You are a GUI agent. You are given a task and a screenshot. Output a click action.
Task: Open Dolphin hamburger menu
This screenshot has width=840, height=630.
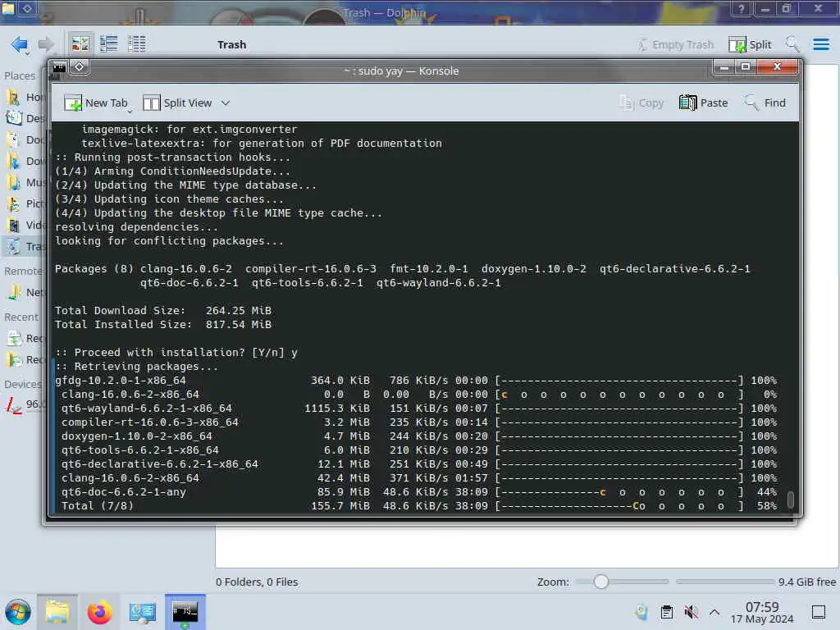point(820,44)
